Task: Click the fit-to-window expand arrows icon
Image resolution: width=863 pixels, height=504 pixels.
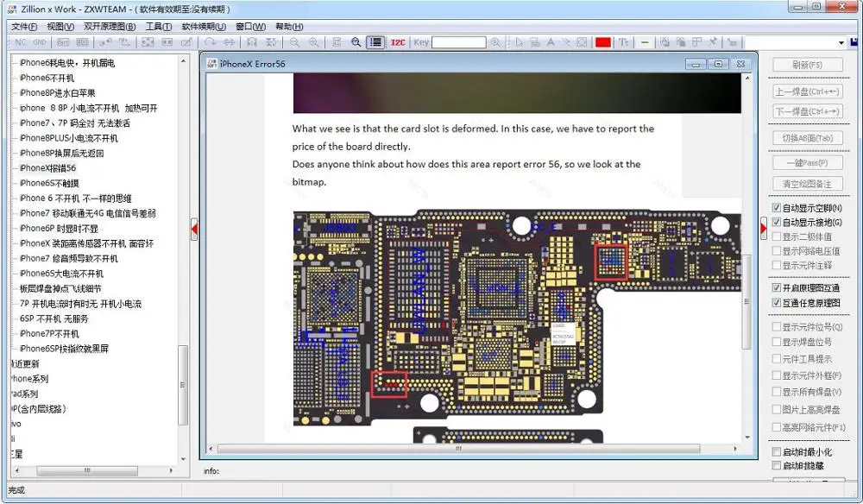Action: click(x=148, y=42)
